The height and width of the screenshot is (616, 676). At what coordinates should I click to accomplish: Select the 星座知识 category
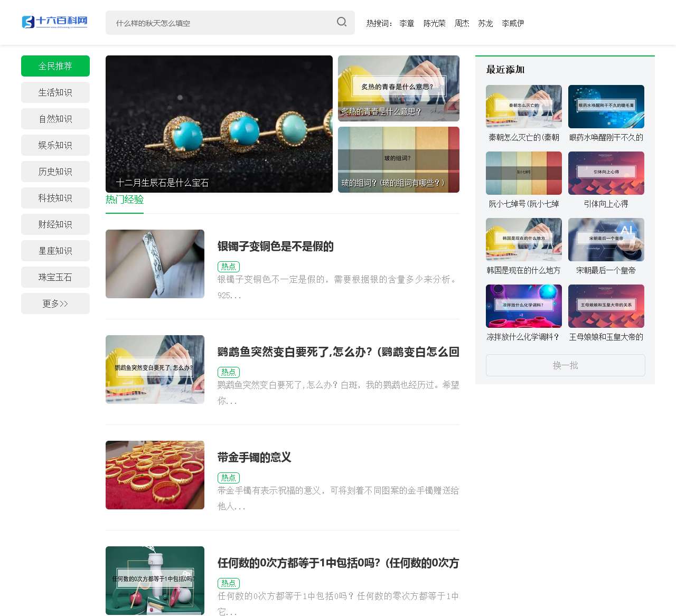tap(55, 250)
